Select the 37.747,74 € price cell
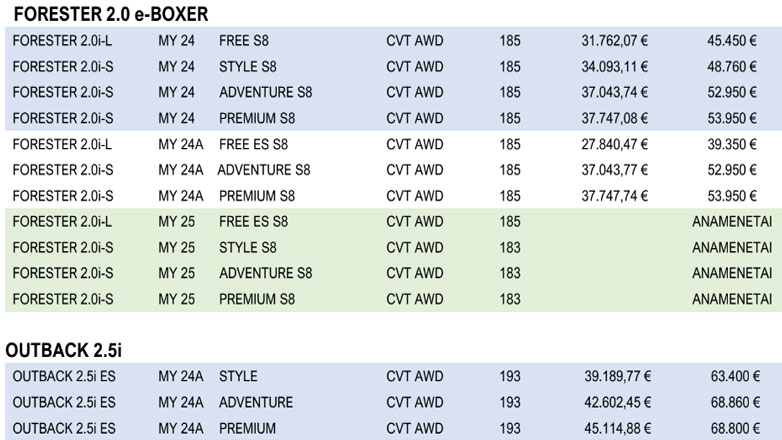 615,196
